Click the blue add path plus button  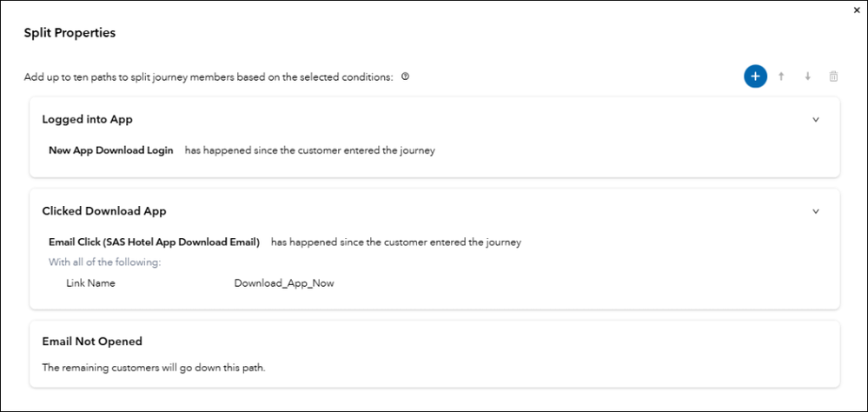point(755,76)
